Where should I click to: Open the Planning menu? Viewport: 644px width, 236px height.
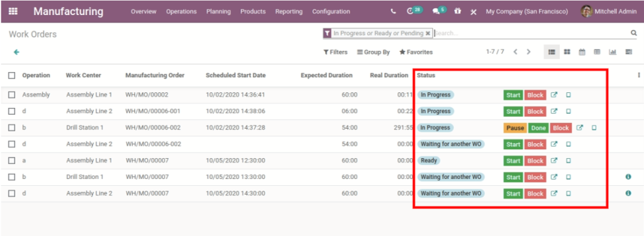[x=218, y=11]
